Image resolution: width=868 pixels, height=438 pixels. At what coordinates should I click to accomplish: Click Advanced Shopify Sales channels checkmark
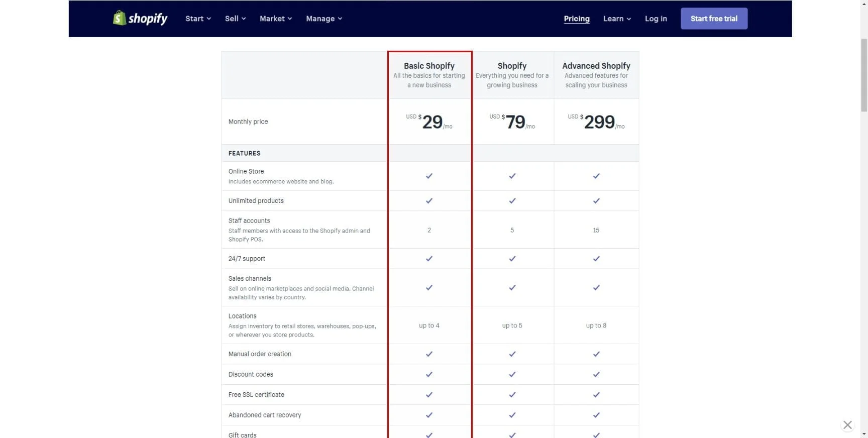pos(596,288)
